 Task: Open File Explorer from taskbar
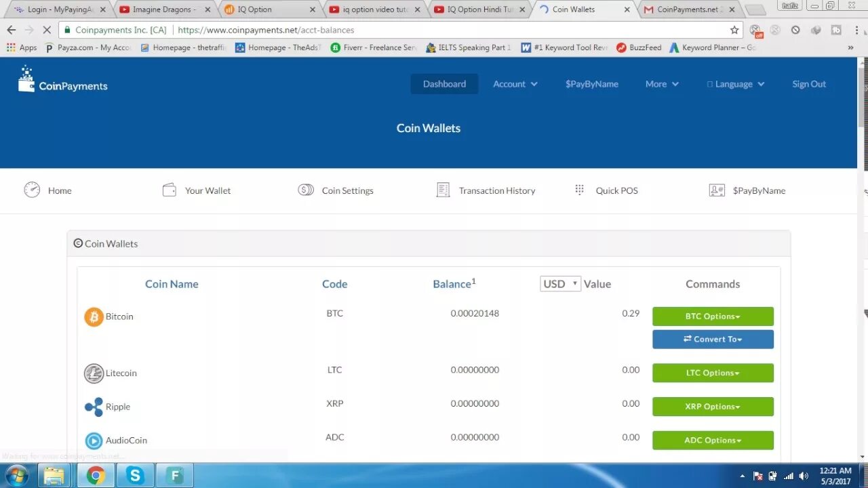click(x=54, y=475)
